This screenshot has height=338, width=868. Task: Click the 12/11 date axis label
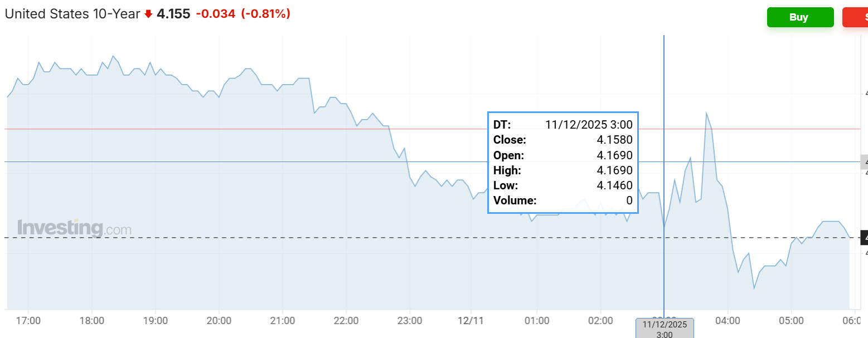[x=472, y=321]
